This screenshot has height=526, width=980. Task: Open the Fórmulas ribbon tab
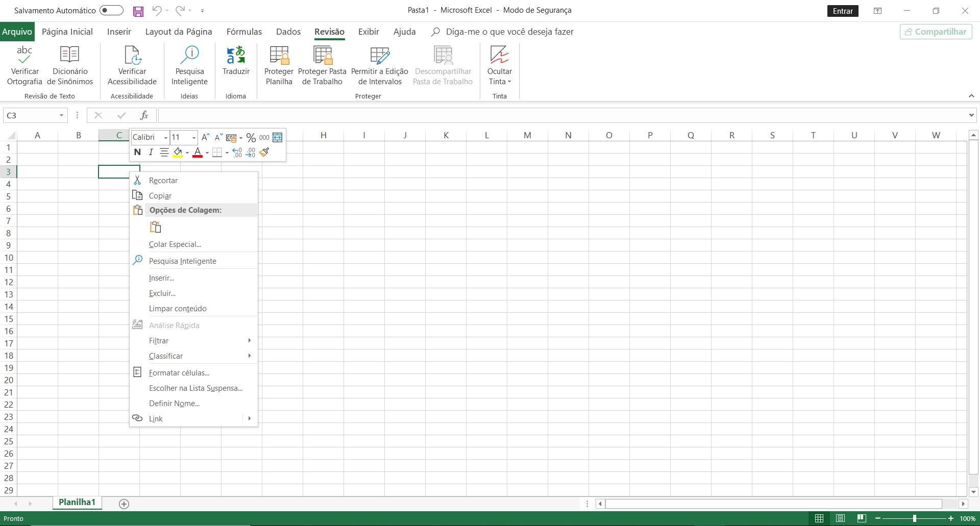[244, 32]
